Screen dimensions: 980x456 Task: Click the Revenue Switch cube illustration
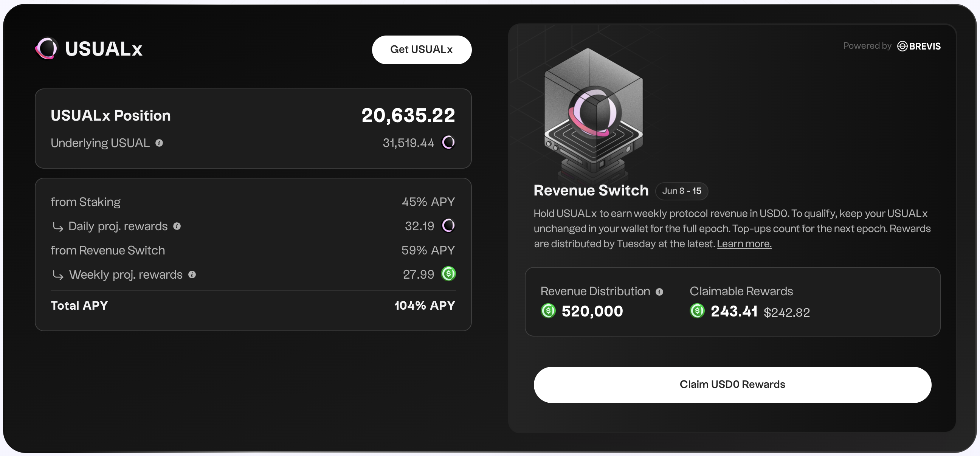point(594,114)
